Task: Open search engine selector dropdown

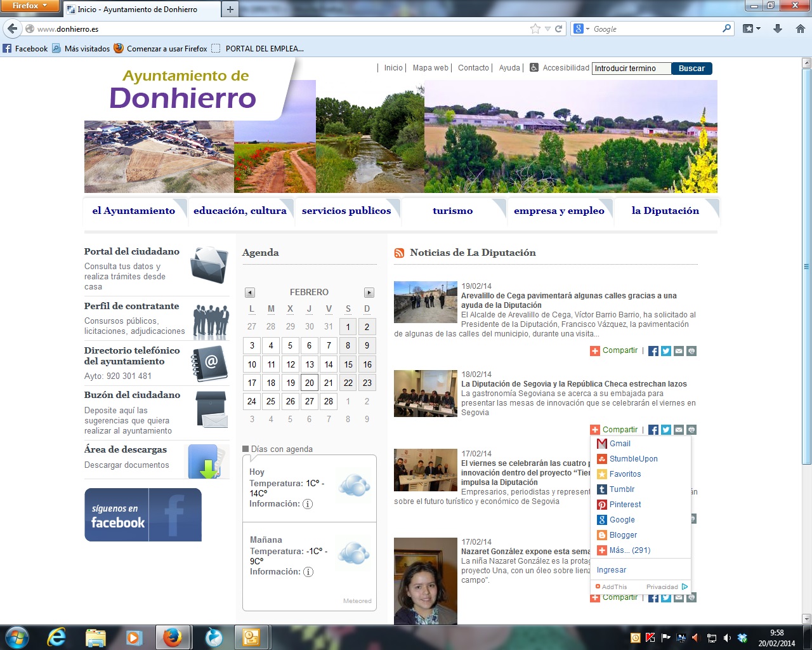Action: click(x=582, y=29)
